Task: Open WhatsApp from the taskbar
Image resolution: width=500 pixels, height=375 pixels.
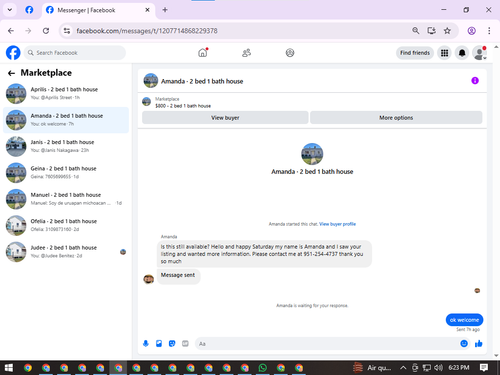Action: coord(263,368)
